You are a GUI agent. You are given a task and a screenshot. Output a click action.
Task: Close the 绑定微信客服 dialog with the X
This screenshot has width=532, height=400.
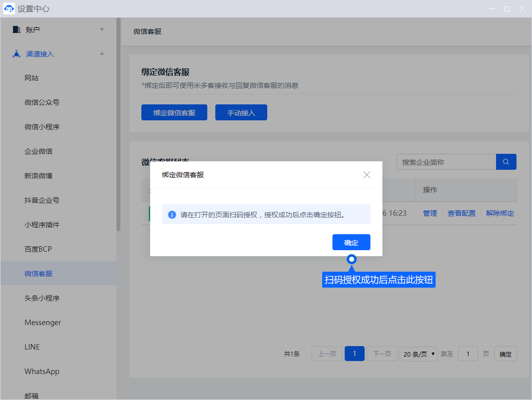click(367, 175)
